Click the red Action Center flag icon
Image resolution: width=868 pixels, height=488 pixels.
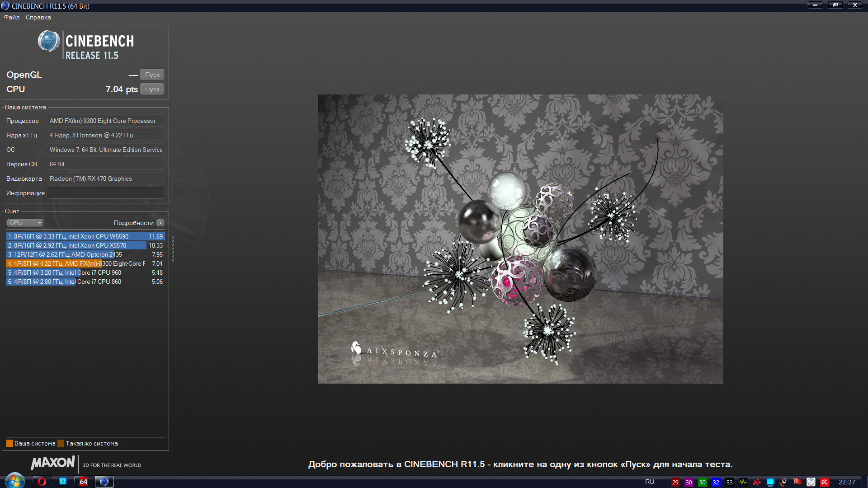(x=797, y=482)
